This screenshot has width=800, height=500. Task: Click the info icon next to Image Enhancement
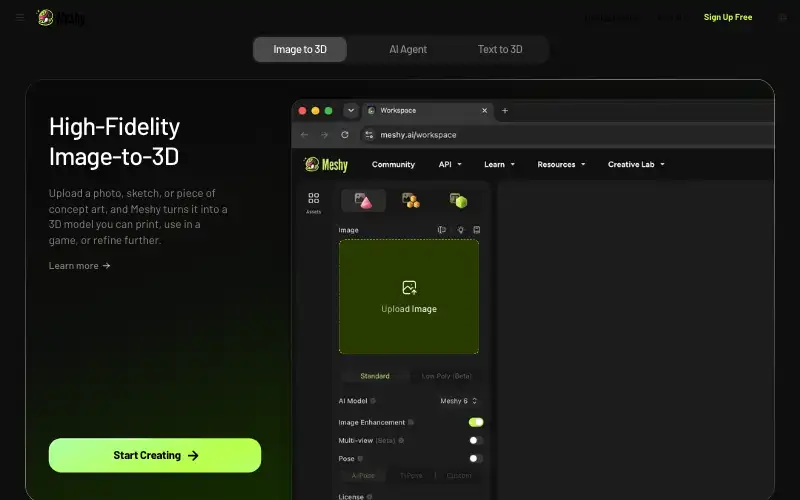(411, 422)
